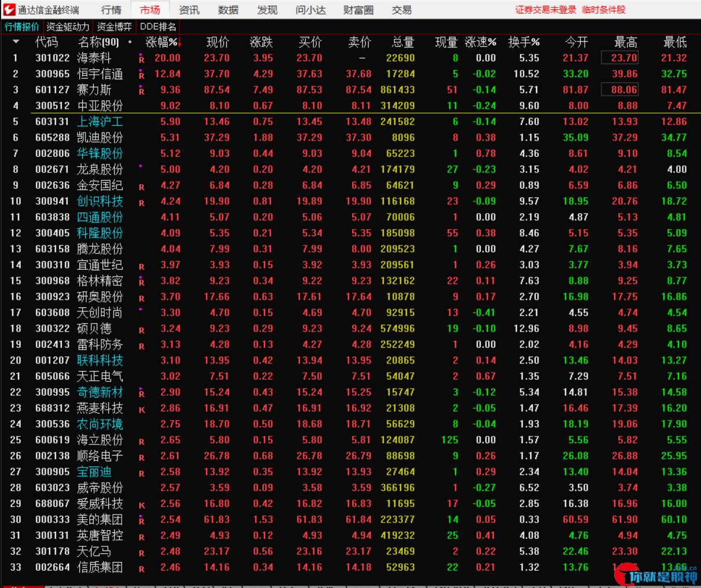Click stock code 603023 for 威帝股份
The width and height of the screenshot is (701, 588).
coord(52,488)
